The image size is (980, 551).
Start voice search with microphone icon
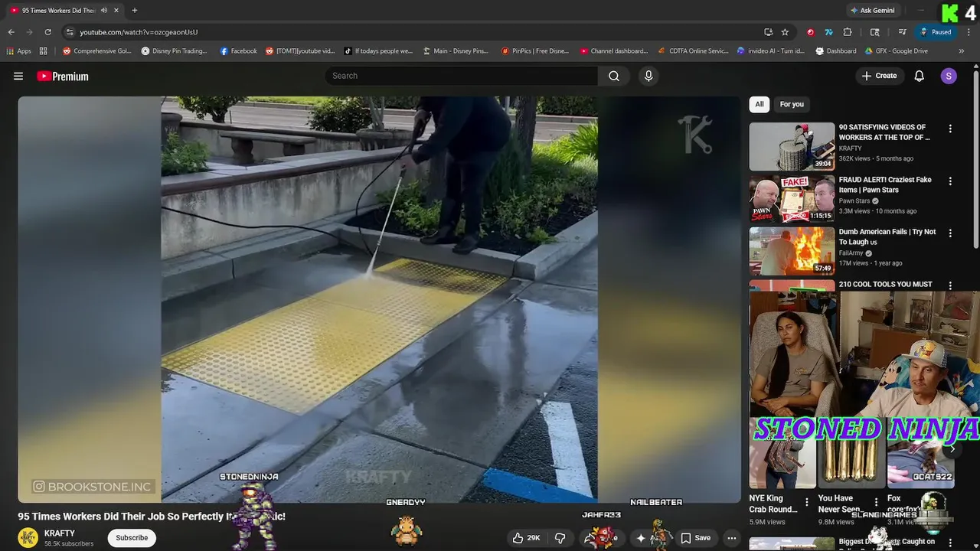point(648,76)
